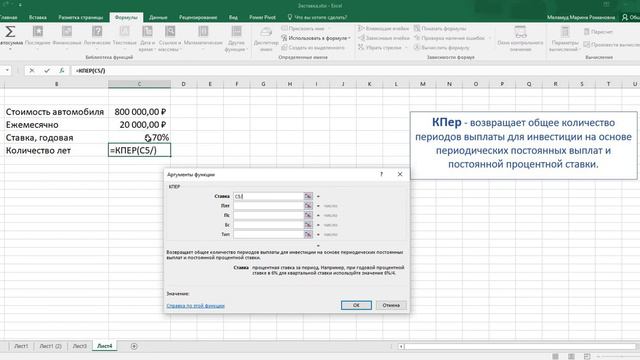Confirm formula entry with checkmark icon
The image size is (640, 360).
tap(47, 71)
